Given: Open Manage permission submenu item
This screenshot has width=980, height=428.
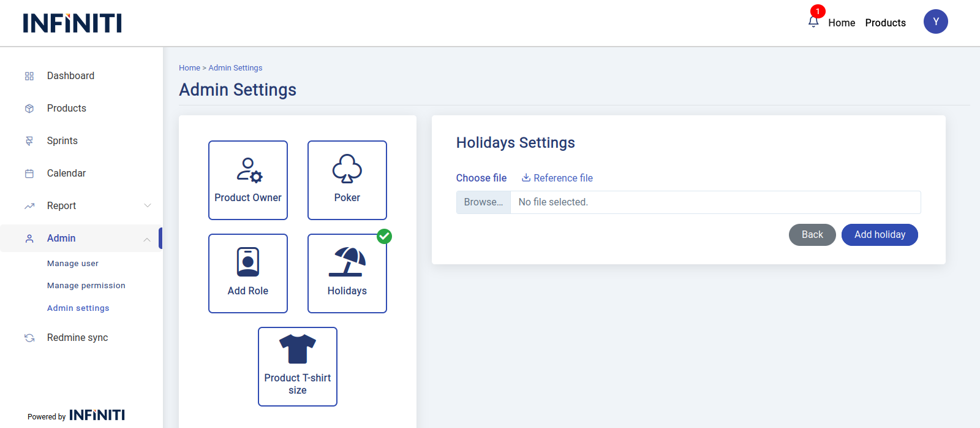Looking at the screenshot, I should coord(86,286).
